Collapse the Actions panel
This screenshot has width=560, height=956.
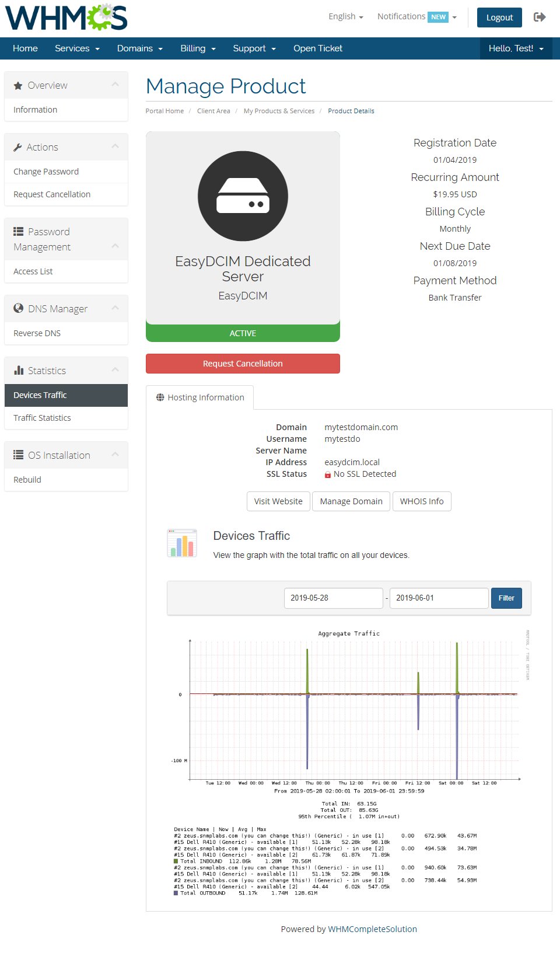pyautogui.click(x=116, y=146)
